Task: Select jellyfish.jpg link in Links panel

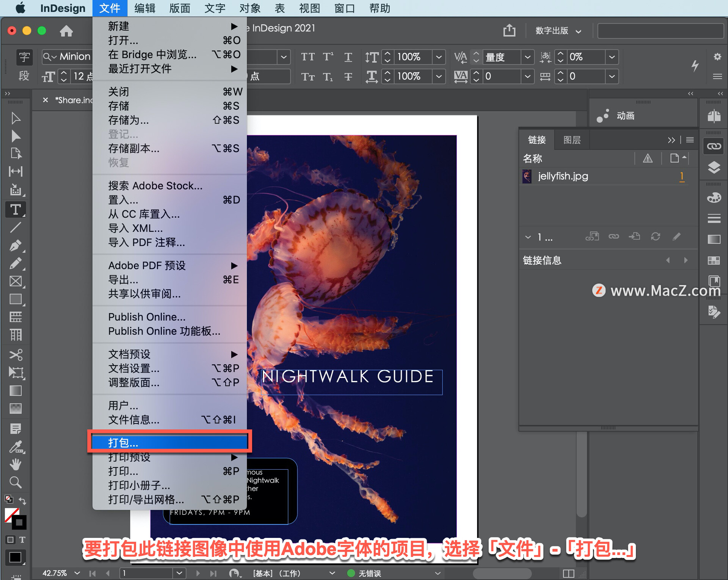Action: point(563,176)
